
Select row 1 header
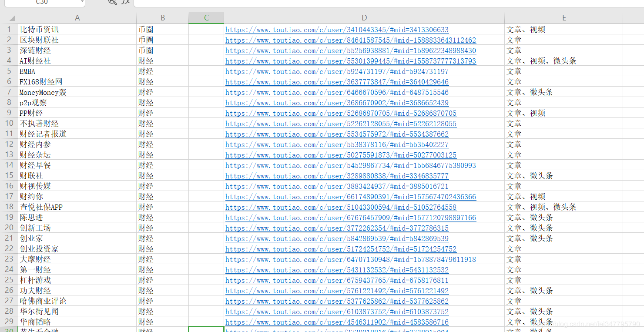[x=9, y=29]
